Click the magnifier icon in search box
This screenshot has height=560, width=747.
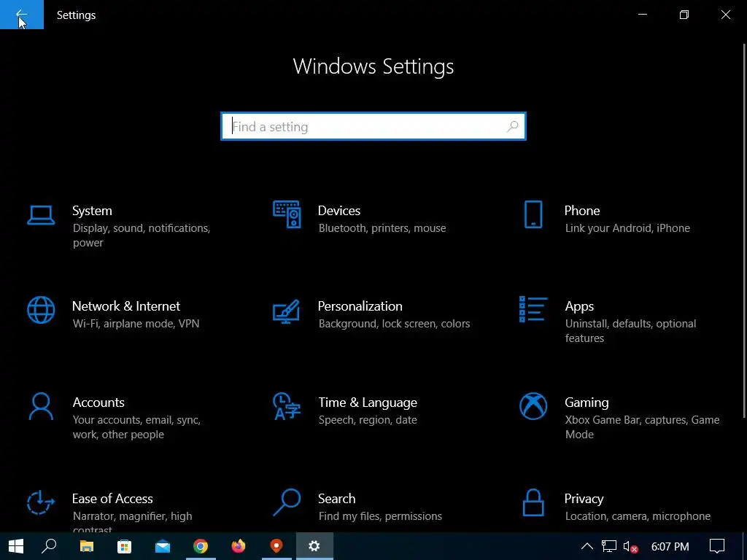513,126
